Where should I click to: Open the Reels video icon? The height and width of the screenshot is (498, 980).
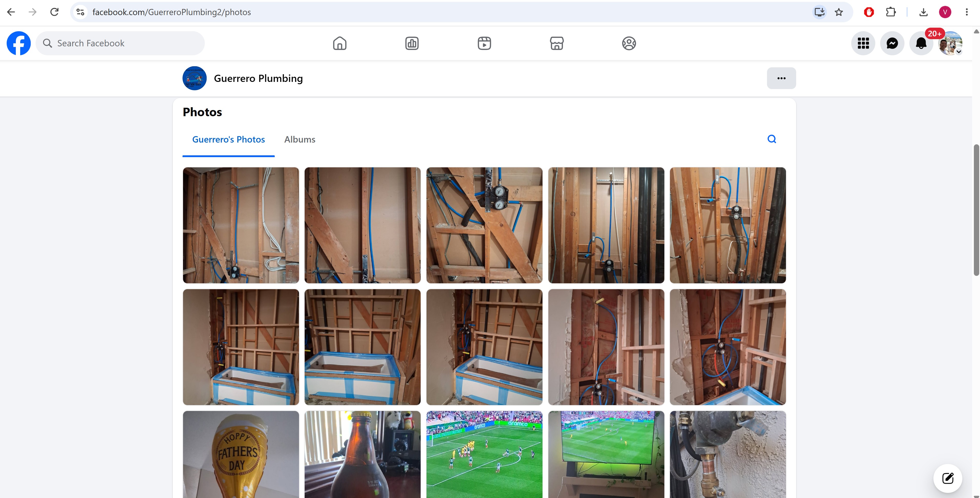coord(484,43)
